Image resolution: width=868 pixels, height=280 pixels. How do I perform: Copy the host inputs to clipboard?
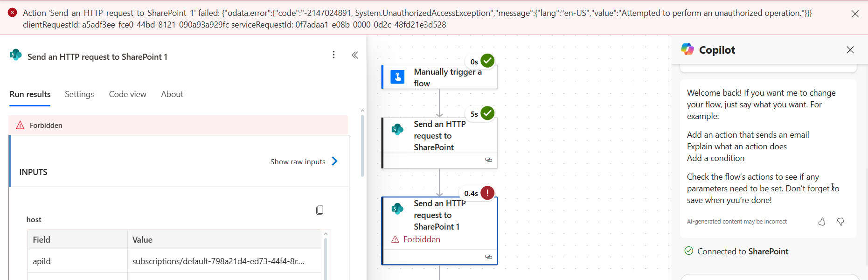point(319,210)
